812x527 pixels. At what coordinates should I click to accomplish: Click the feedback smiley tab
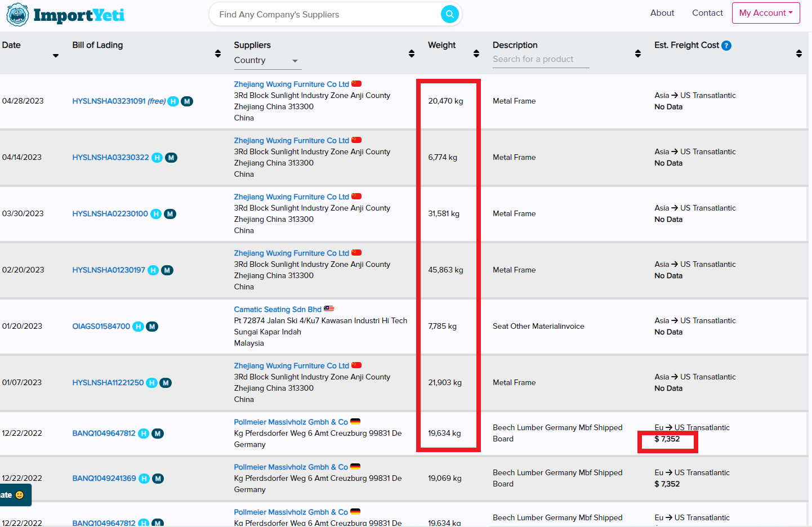(x=15, y=495)
